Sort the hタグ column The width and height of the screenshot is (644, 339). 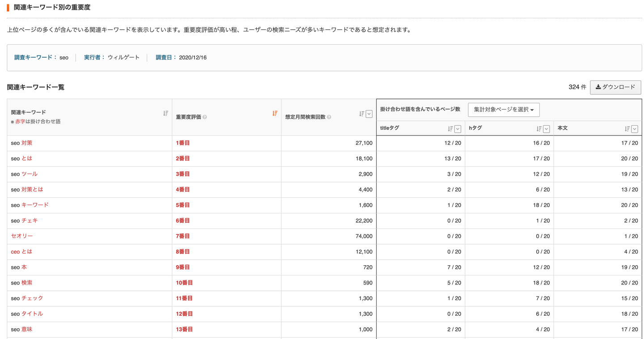[x=538, y=129]
